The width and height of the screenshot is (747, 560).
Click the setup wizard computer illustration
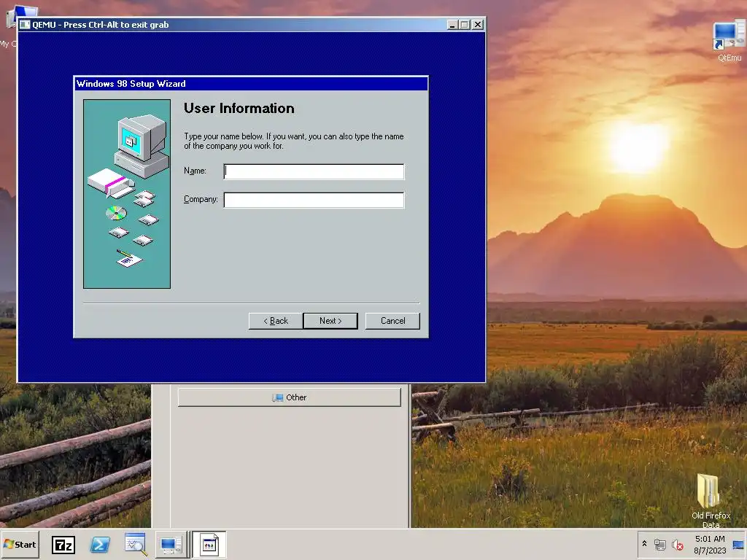pyautogui.click(x=127, y=194)
